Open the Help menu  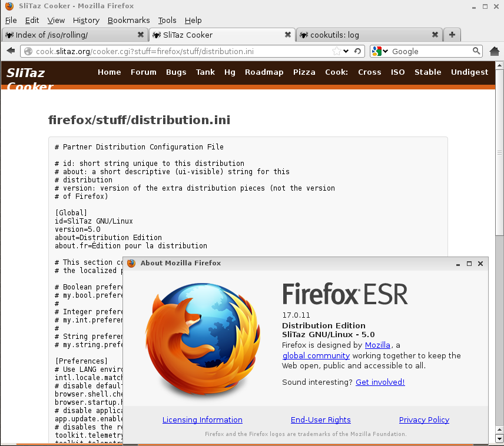193,20
